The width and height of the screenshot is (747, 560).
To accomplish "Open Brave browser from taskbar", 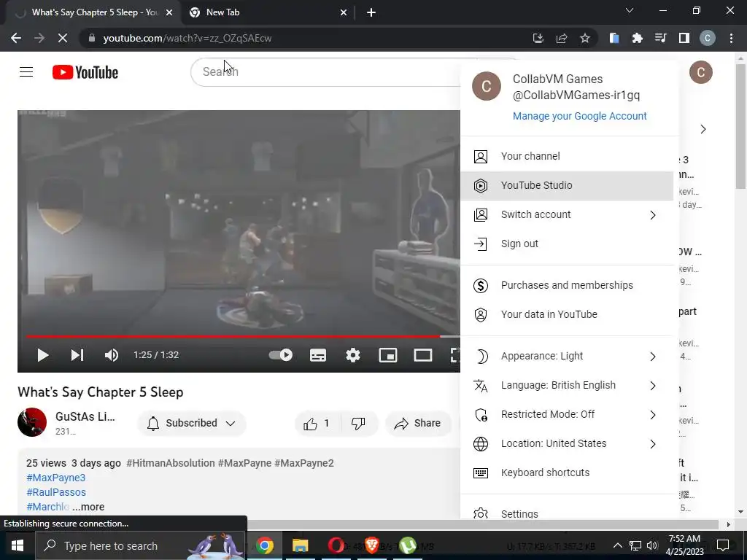I will [371, 545].
